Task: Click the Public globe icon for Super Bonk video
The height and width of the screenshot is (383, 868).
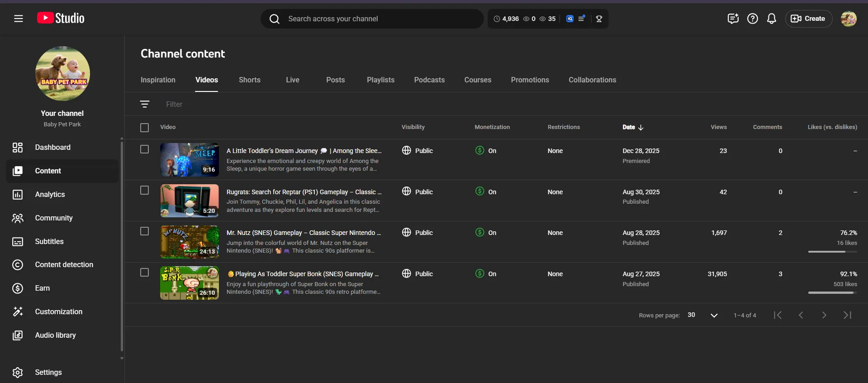Action: pyautogui.click(x=407, y=273)
